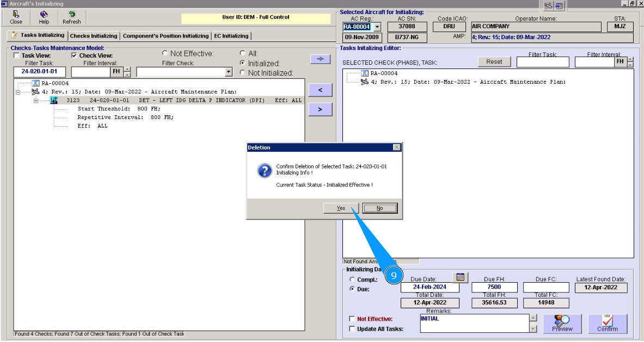Viewport: 644px width, 342px height.
Task: Click the empty Due FC field
Action: (x=546, y=287)
